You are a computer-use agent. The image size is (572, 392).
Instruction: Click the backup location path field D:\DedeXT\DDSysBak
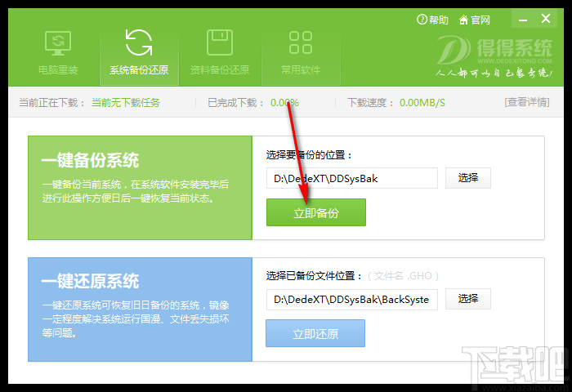(x=352, y=178)
